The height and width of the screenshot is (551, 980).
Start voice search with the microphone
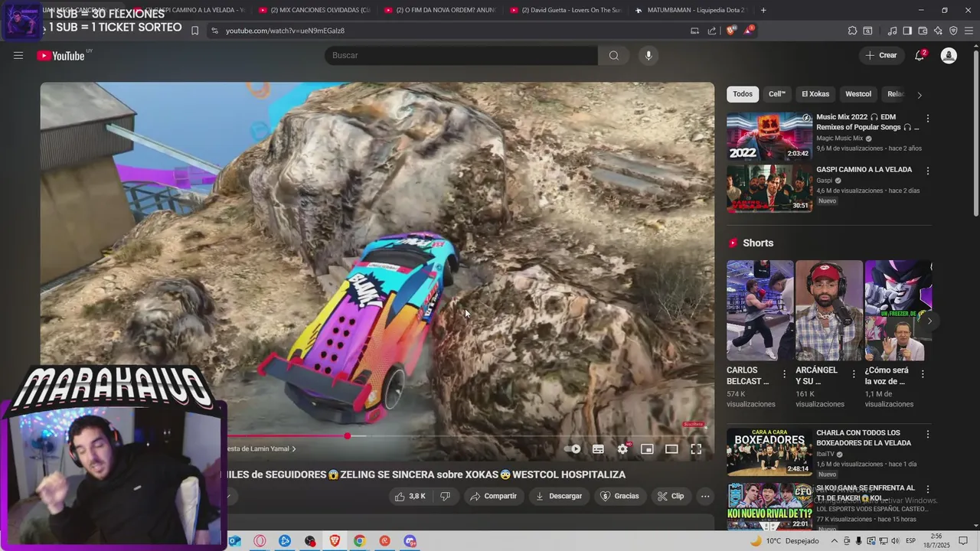[x=648, y=55]
